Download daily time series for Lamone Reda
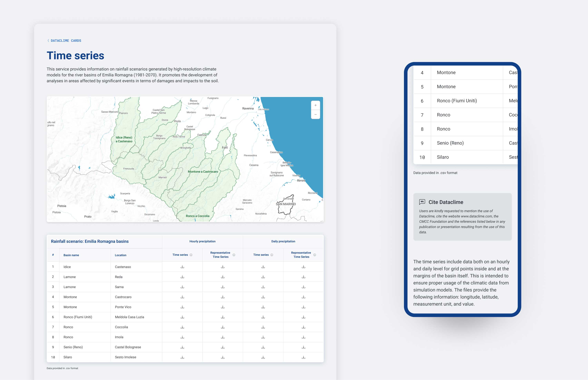The width and height of the screenshot is (588, 380). pyautogui.click(x=263, y=277)
